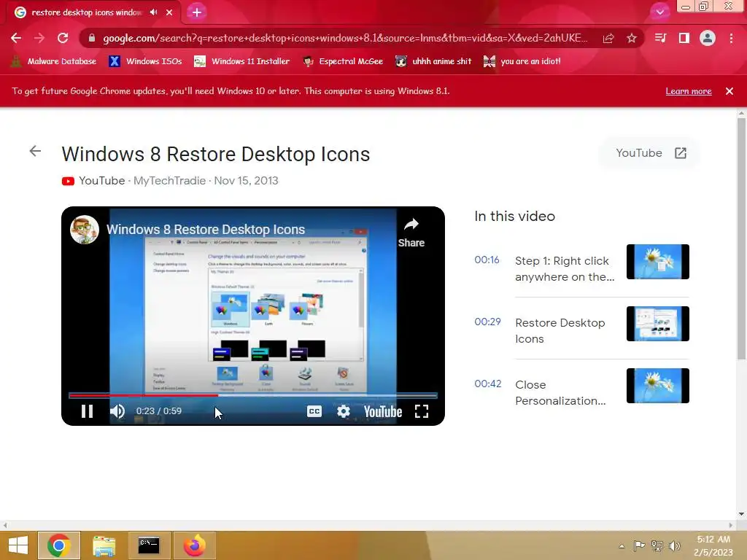Open Action Center flag icon

[639, 545]
